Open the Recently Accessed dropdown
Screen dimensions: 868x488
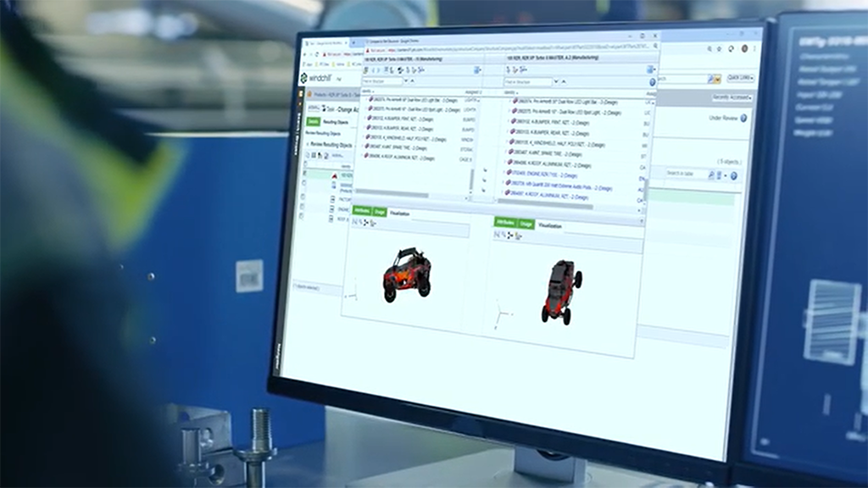click(732, 98)
